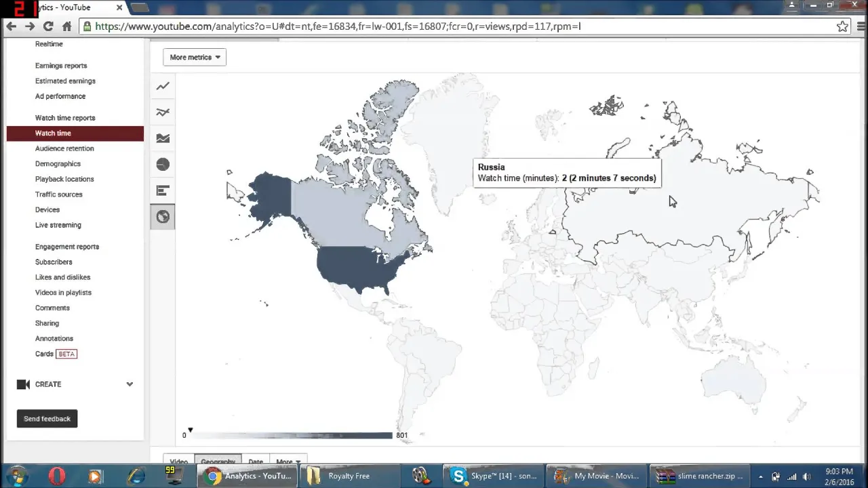The height and width of the screenshot is (488, 868).
Task: Open the Demographics report
Action: tap(58, 164)
